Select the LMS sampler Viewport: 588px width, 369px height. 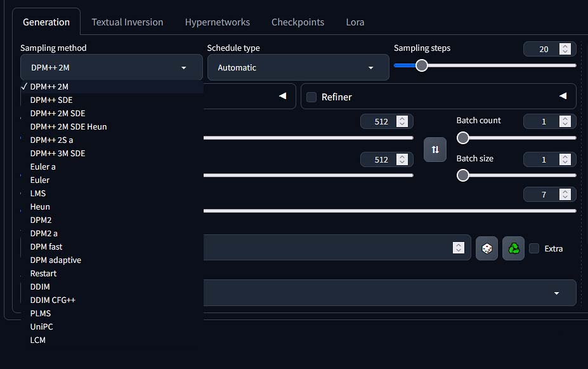[112, 193]
